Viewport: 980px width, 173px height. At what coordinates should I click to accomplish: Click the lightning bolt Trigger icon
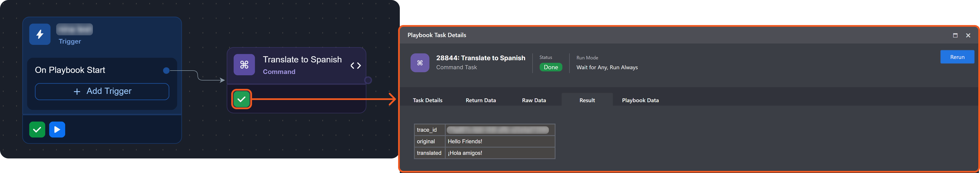tap(40, 34)
